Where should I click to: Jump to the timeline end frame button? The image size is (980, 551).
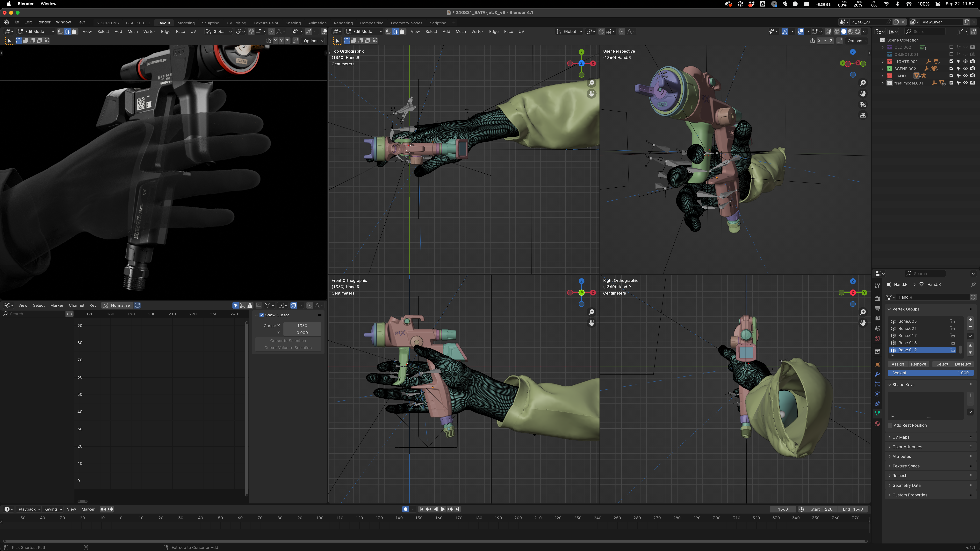[458, 509]
